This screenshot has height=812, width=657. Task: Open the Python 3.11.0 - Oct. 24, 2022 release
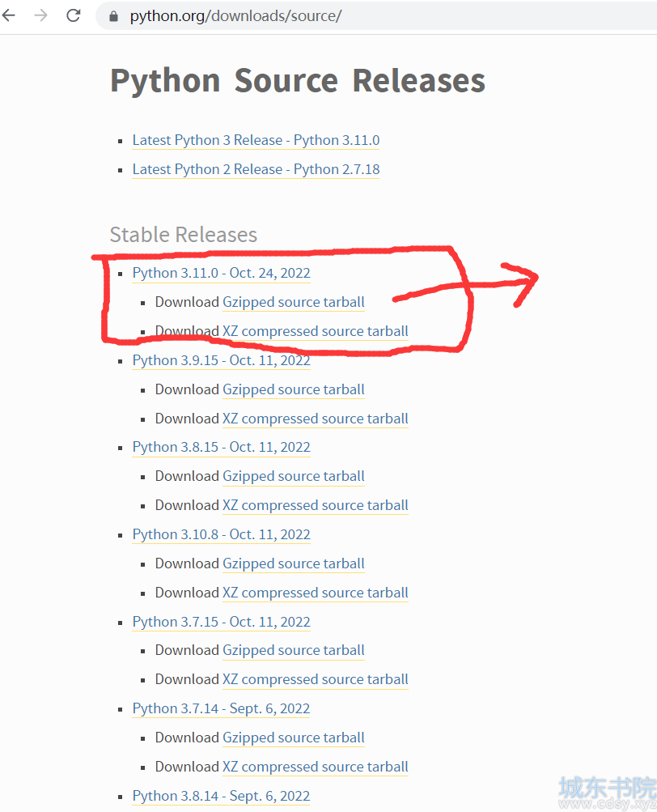pos(221,273)
